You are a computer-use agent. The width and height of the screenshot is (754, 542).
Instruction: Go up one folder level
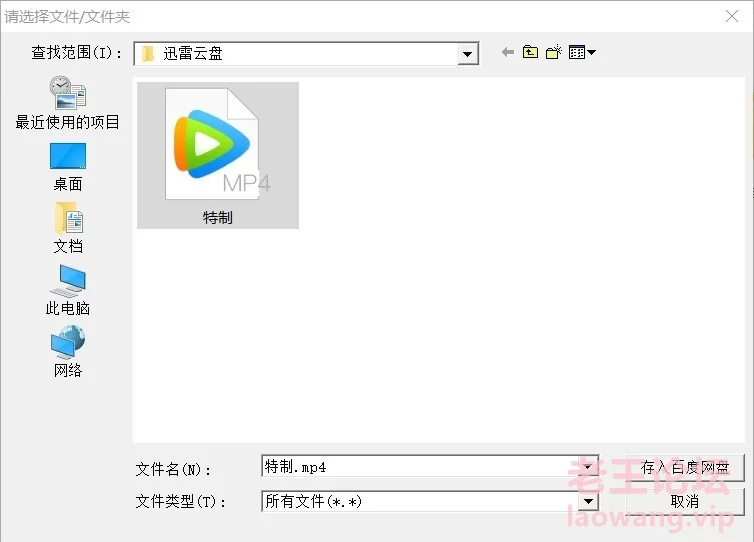tap(530, 52)
